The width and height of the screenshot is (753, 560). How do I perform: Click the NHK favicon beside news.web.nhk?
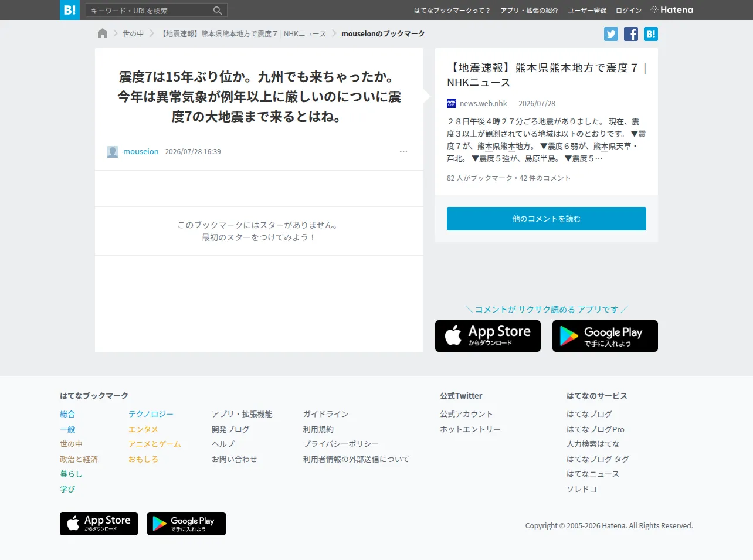[452, 103]
